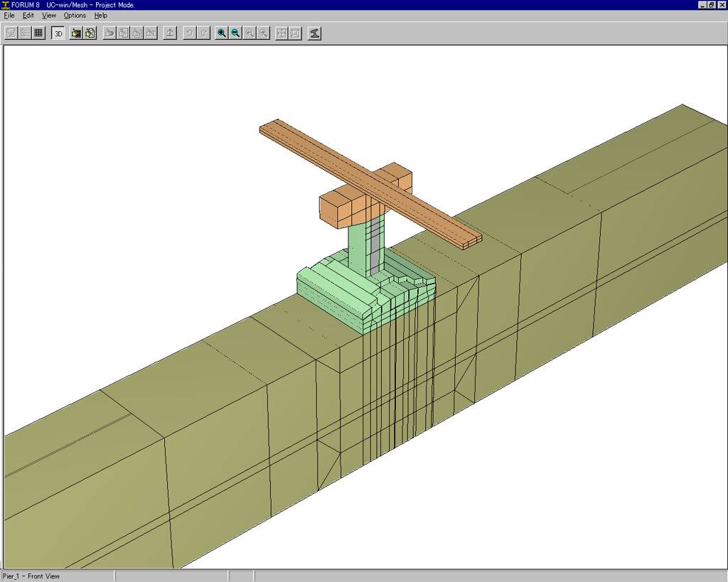The image size is (728, 582).
Task: Open the View menu
Action: (x=48, y=15)
